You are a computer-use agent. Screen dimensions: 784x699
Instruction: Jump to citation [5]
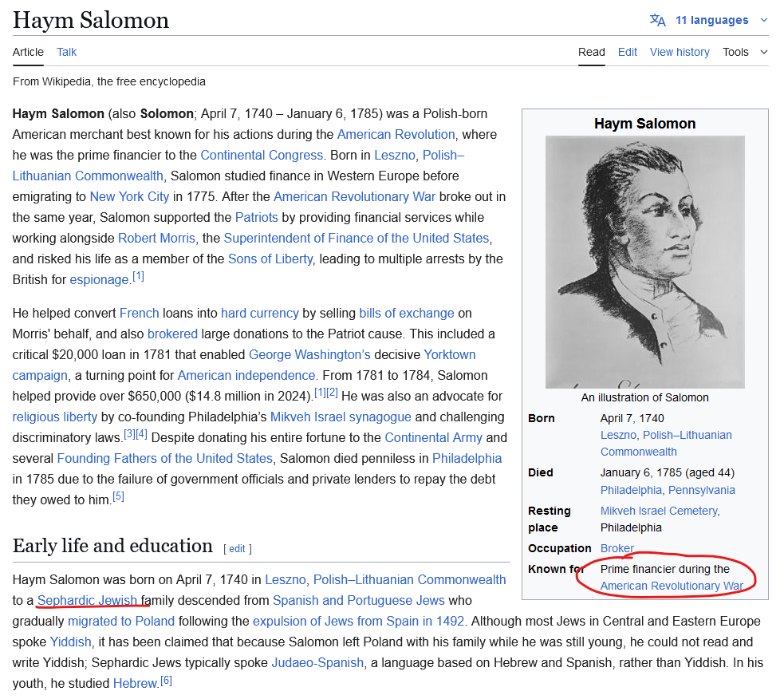pyautogui.click(x=118, y=496)
